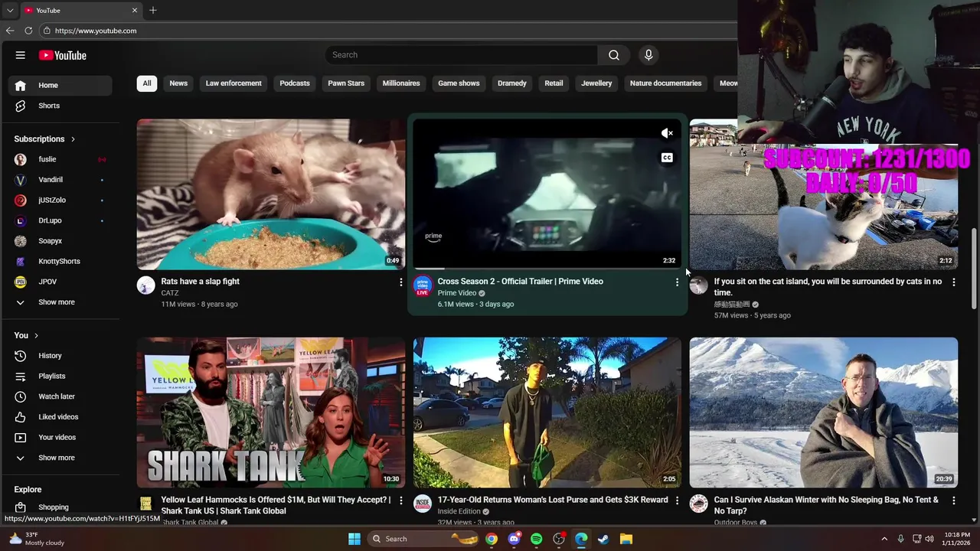The image size is (980, 551).
Task: Open Steam from the taskbar
Action: [x=603, y=539]
